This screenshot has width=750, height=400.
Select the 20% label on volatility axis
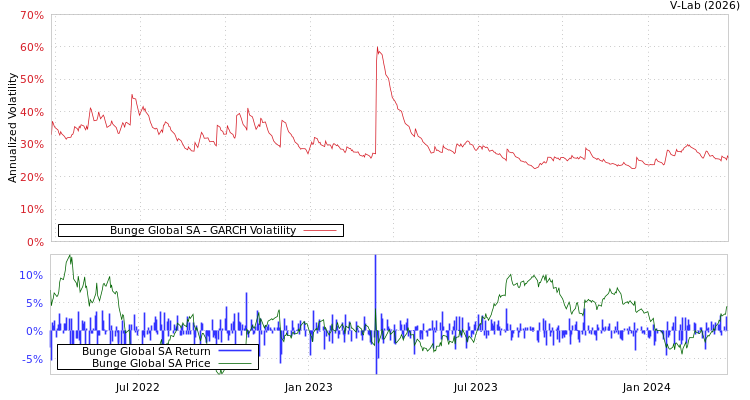(31, 178)
